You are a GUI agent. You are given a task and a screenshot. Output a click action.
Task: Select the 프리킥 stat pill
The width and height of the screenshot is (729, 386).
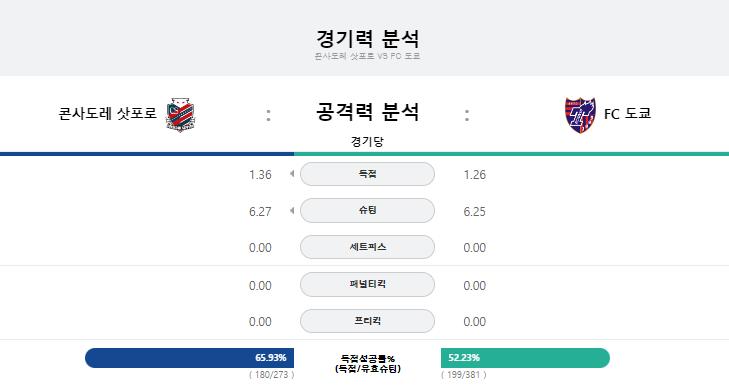(367, 321)
